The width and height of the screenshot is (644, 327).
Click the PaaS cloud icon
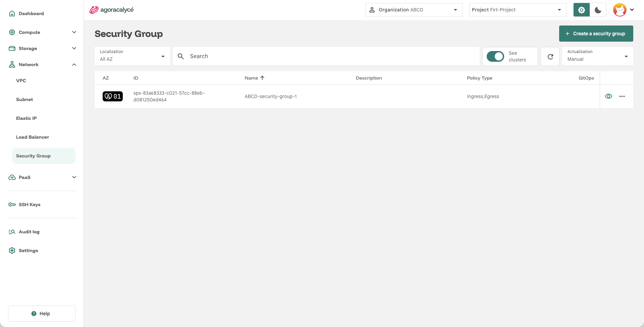coord(12,177)
